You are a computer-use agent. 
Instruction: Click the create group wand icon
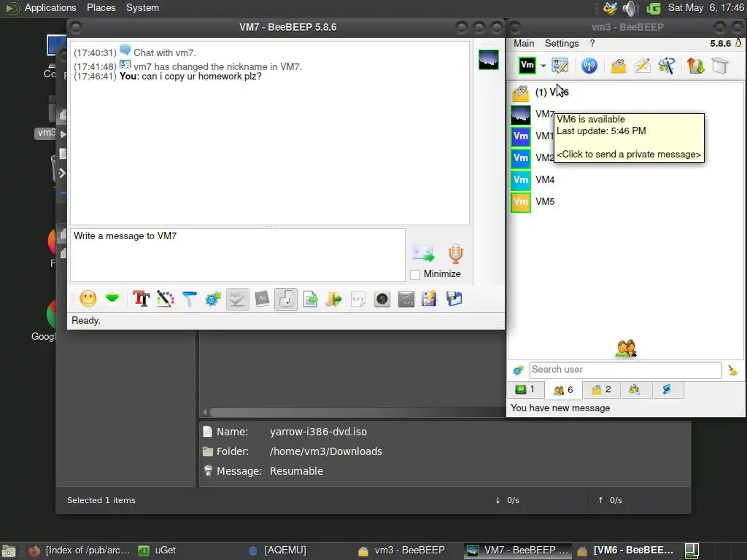667,66
